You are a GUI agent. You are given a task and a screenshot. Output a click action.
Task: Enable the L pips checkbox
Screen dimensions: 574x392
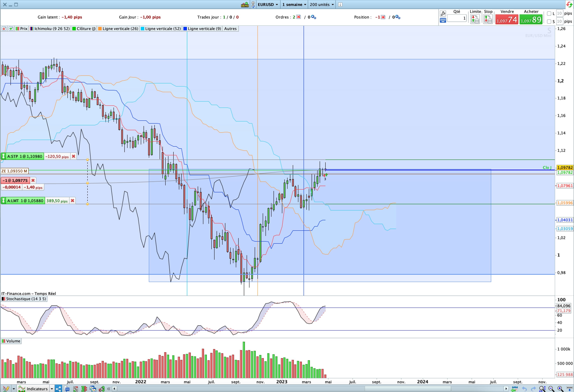549,14
